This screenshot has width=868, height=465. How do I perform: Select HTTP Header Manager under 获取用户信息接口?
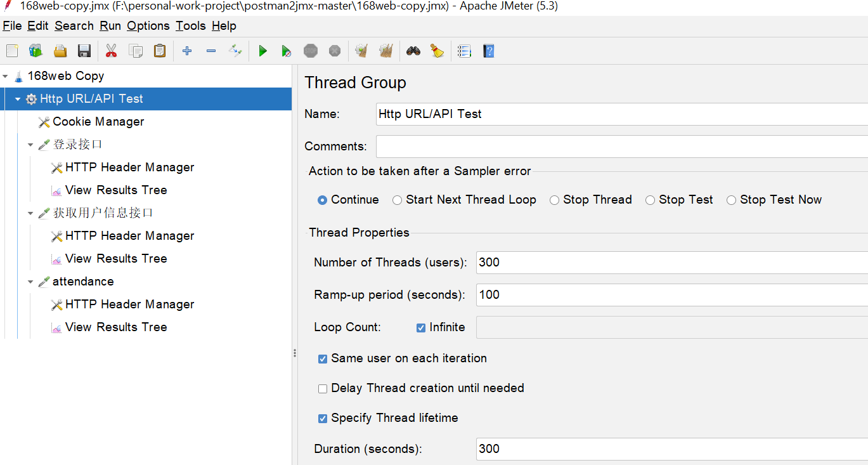tap(129, 236)
